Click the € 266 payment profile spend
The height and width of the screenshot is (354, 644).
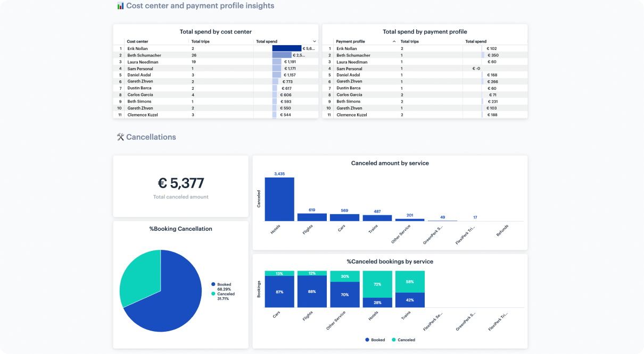point(492,82)
